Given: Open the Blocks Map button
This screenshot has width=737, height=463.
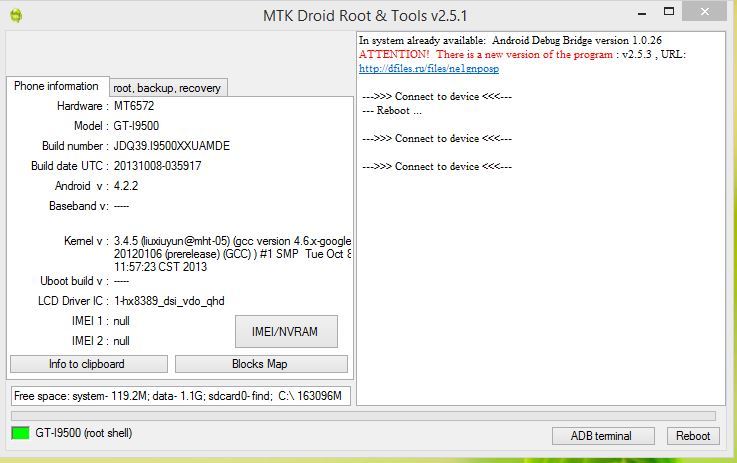Looking at the screenshot, I should (261, 364).
